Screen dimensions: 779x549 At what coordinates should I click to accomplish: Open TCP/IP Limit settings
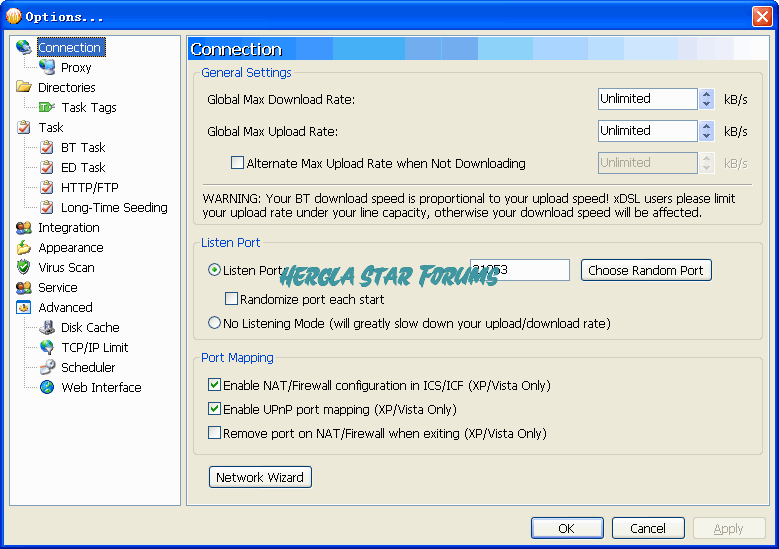95,347
